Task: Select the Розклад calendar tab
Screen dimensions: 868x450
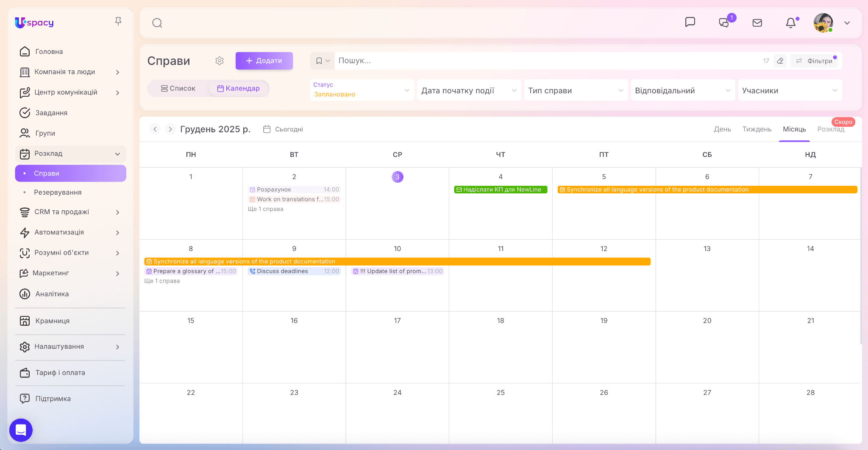Action: pyautogui.click(x=831, y=129)
